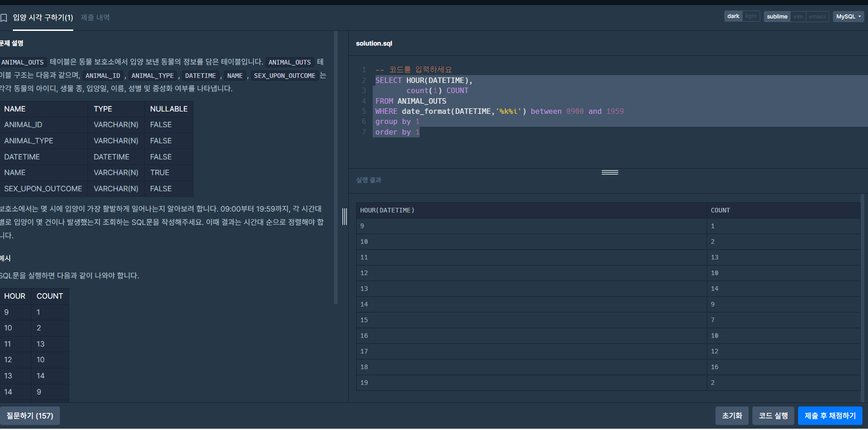Screen dimensions: 868x430
Task: Click ANIMAL_ID in the schema table
Action: [23, 124]
